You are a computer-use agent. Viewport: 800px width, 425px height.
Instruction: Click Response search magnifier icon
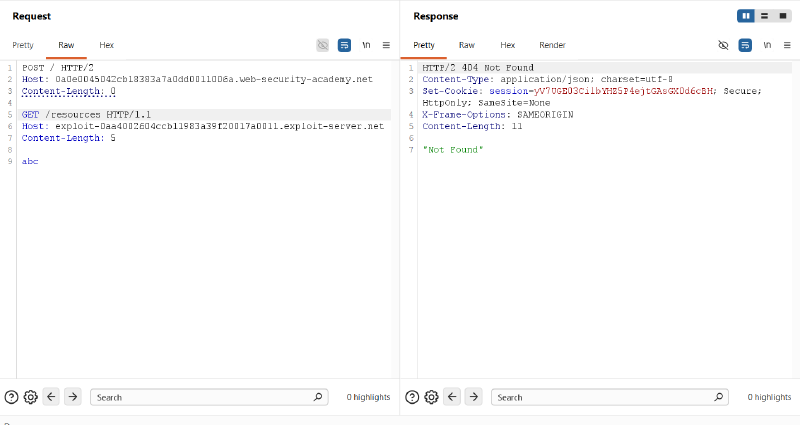coord(718,396)
